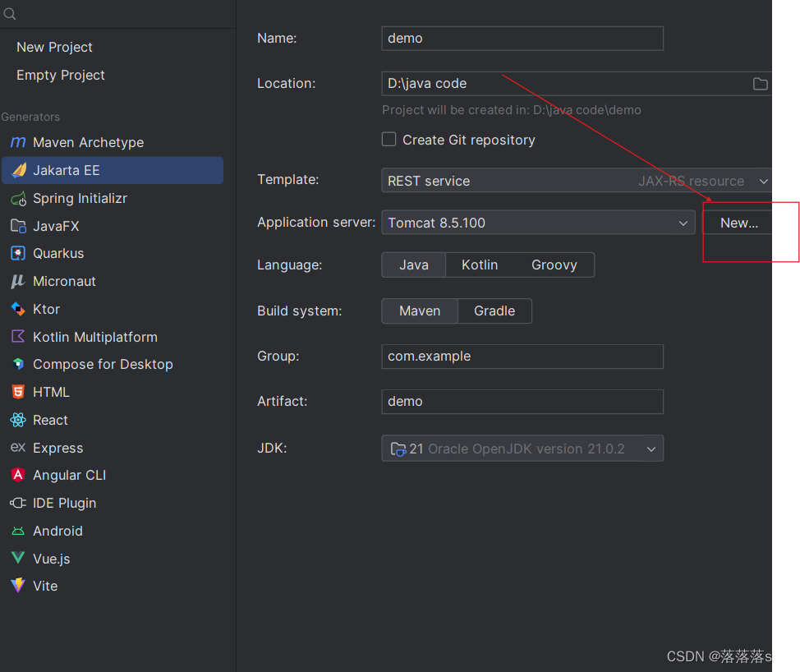This screenshot has width=800, height=672.
Task: Click the Angular CLI logo icon
Action: 18,475
